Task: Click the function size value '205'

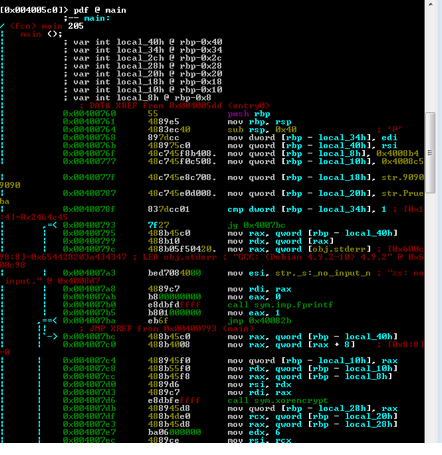Action: click(76, 26)
